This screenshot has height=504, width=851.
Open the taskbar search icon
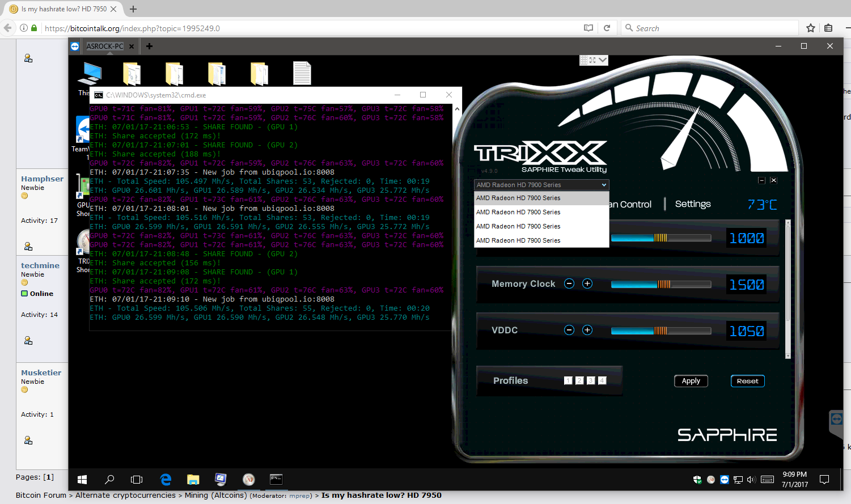point(109,480)
